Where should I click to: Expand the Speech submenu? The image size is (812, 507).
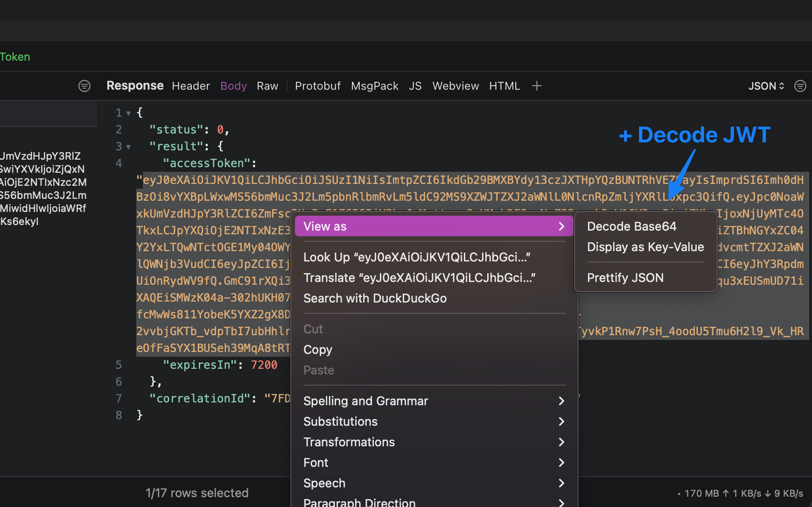pyautogui.click(x=434, y=483)
